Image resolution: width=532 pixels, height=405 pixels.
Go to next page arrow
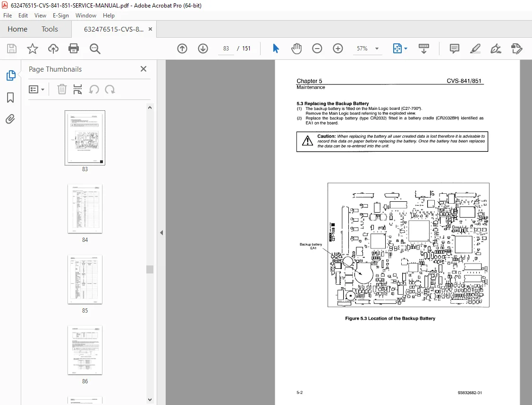[x=203, y=49]
